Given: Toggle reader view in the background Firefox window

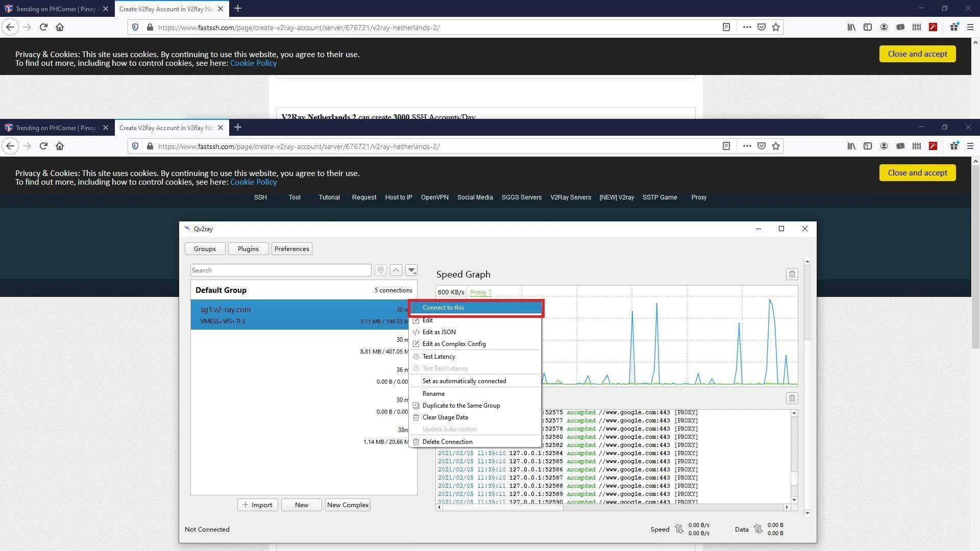Looking at the screenshot, I should click(x=726, y=28).
